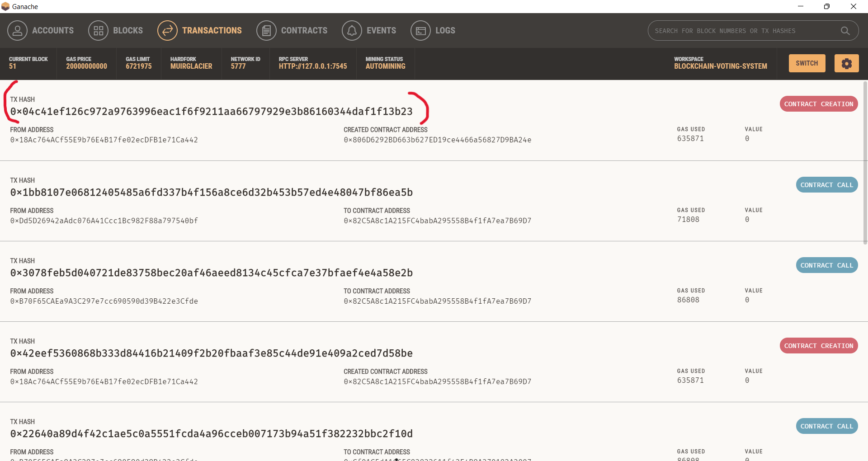Click from address 0xB70F65CAEa9A3C29... in third row
868x461 pixels.
click(104, 301)
